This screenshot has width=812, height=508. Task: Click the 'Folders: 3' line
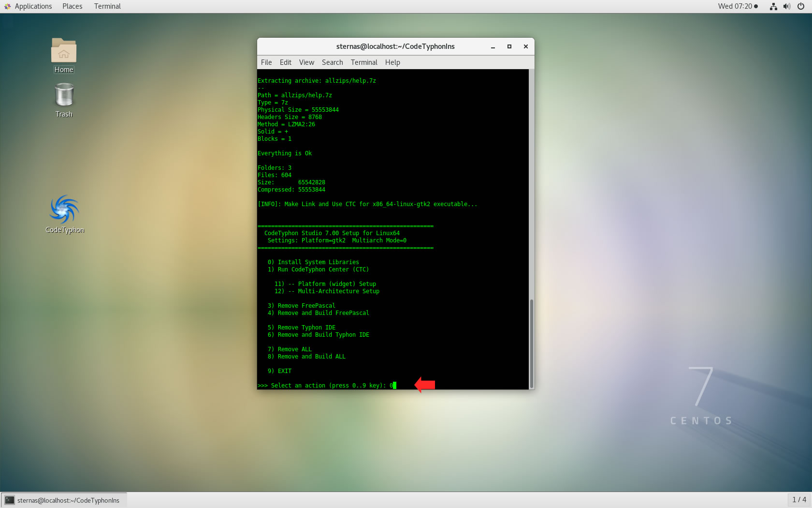[x=275, y=168]
